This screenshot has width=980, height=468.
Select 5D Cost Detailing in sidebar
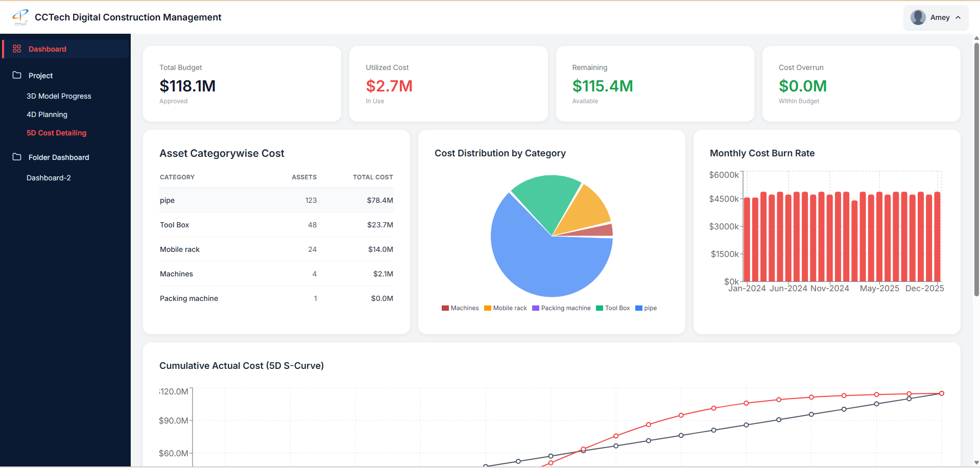56,133
